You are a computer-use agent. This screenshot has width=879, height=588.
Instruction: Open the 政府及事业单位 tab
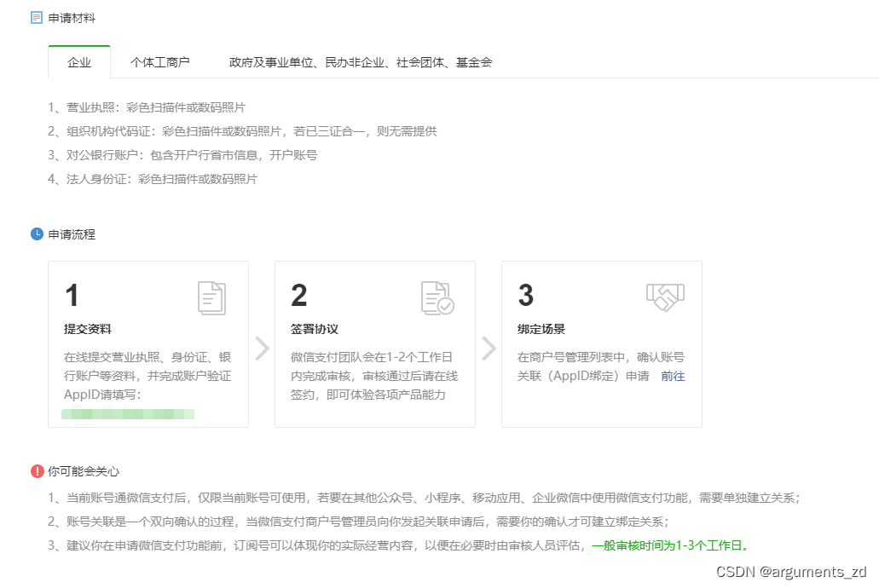pyautogui.click(x=361, y=62)
